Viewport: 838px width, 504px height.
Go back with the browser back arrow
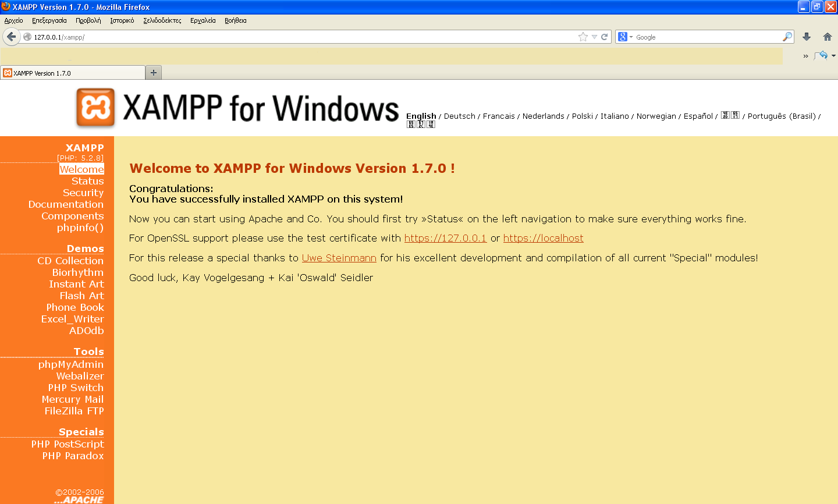point(11,37)
